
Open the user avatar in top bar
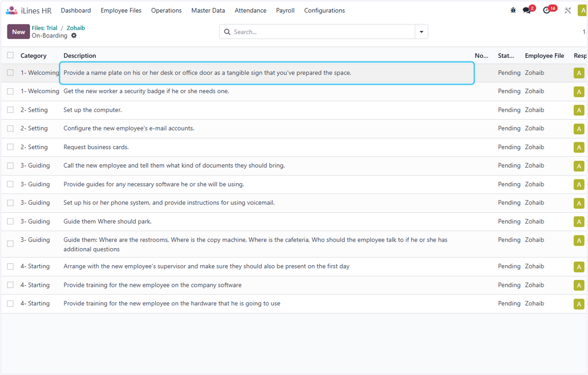click(x=582, y=10)
